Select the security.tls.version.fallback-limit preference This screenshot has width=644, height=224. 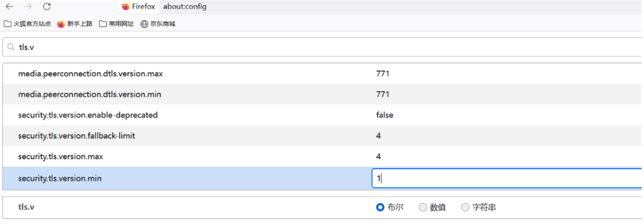77,136
